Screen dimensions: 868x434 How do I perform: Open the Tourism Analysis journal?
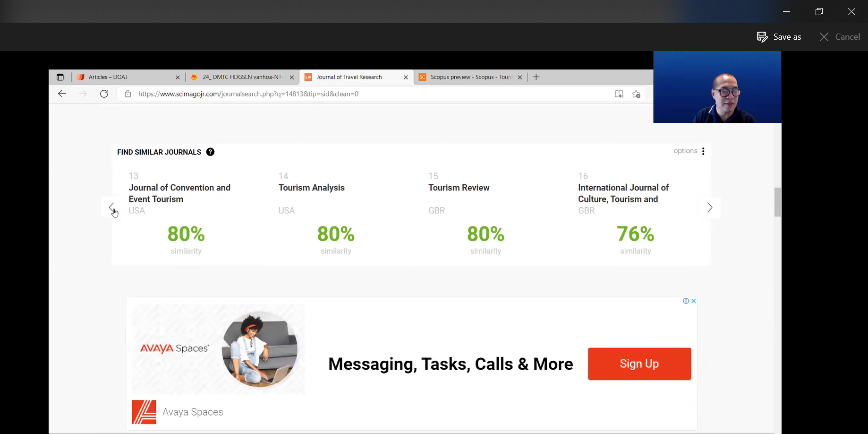[x=312, y=188]
